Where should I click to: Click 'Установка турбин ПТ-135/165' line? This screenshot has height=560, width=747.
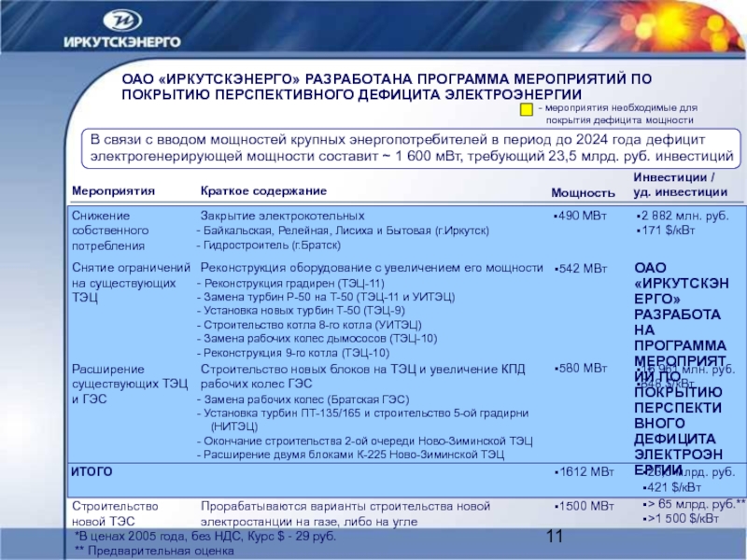(362, 419)
